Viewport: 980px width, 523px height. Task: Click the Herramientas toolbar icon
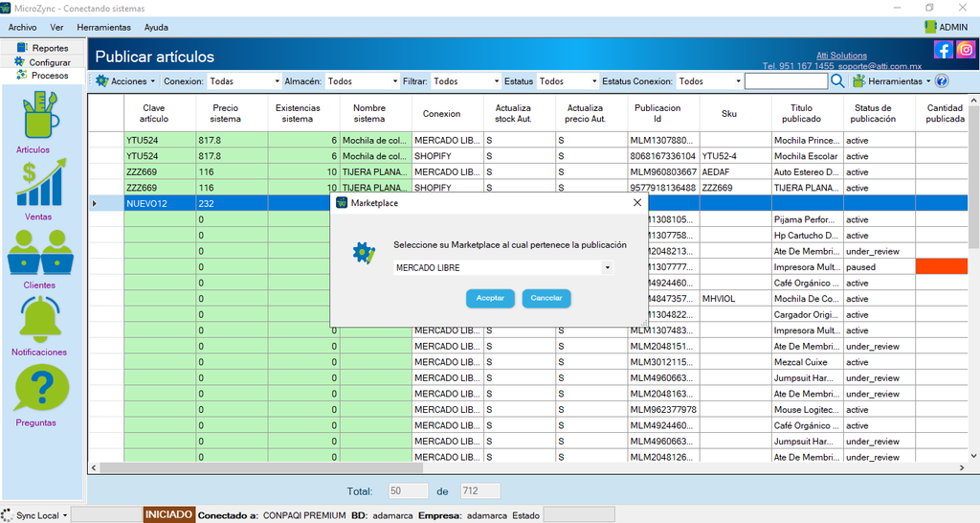(x=859, y=81)
